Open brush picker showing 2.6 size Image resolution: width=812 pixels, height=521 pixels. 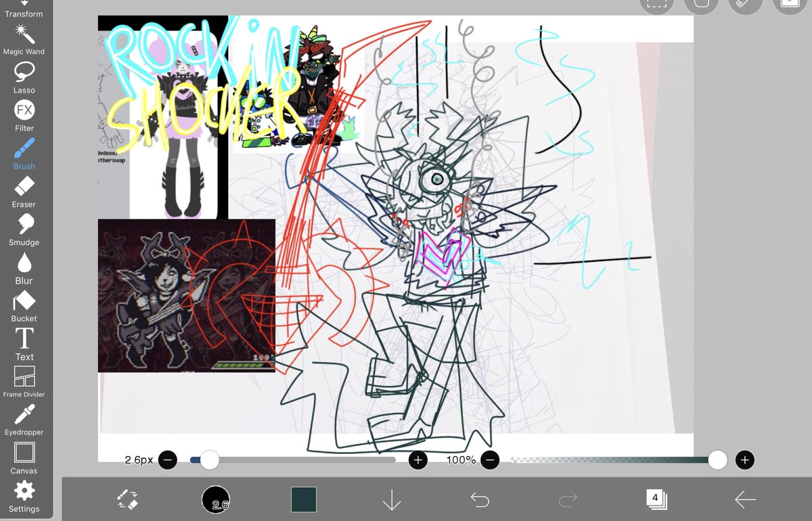tap(216, 499)
